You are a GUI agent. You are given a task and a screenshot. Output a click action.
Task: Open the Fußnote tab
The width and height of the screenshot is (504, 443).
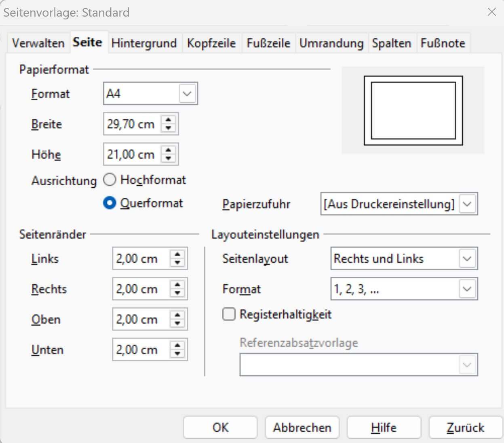click(443, 43)
